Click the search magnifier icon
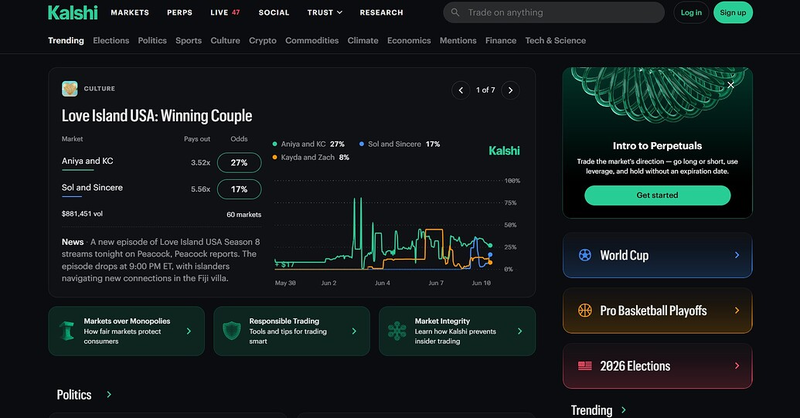 tap(455, 12)
